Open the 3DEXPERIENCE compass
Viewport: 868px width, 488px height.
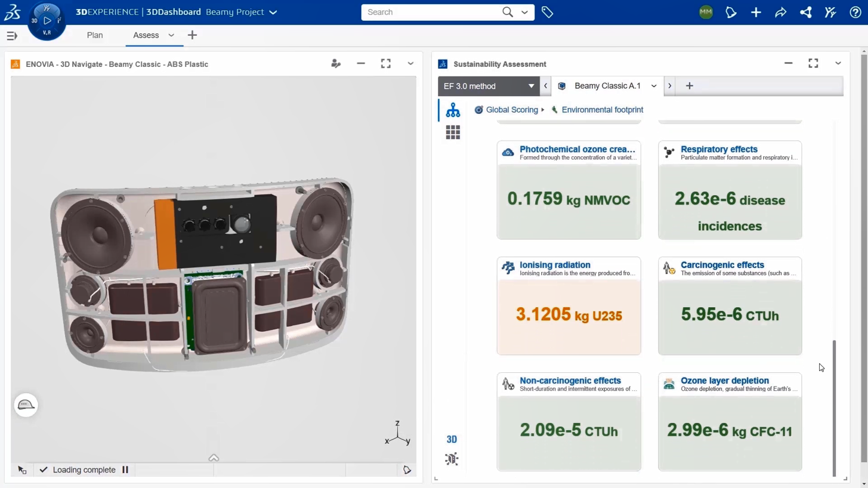47,21
